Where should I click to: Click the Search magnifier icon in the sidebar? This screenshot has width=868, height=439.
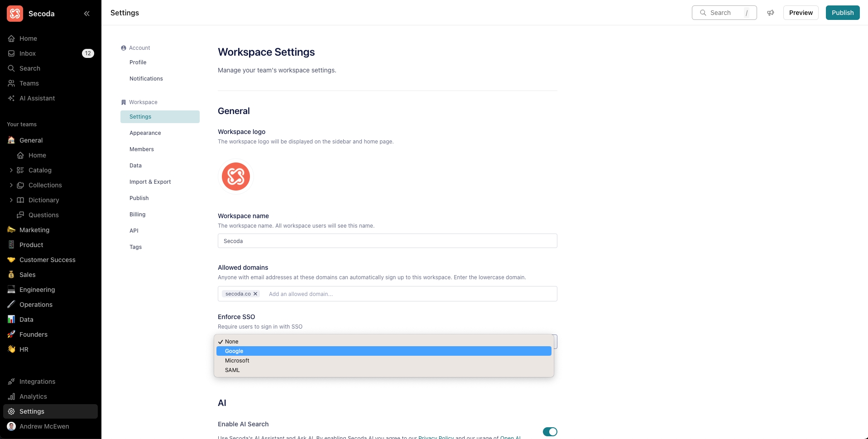11,68
